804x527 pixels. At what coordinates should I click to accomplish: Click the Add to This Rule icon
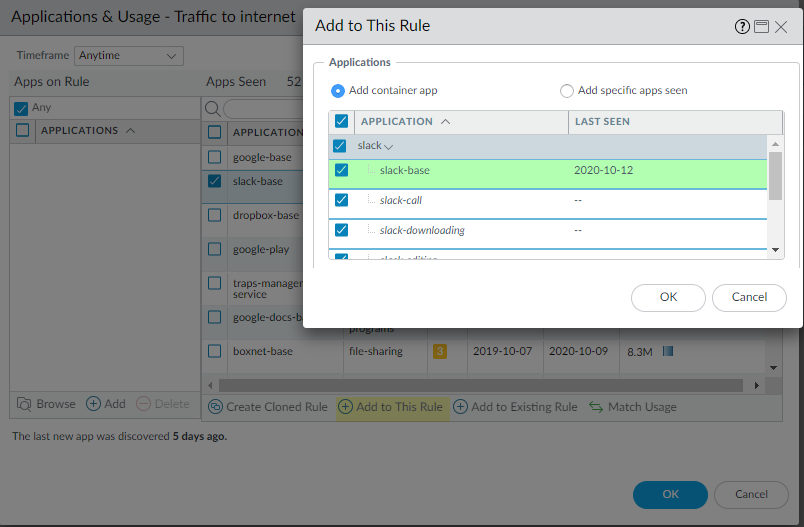coord(345,407)
